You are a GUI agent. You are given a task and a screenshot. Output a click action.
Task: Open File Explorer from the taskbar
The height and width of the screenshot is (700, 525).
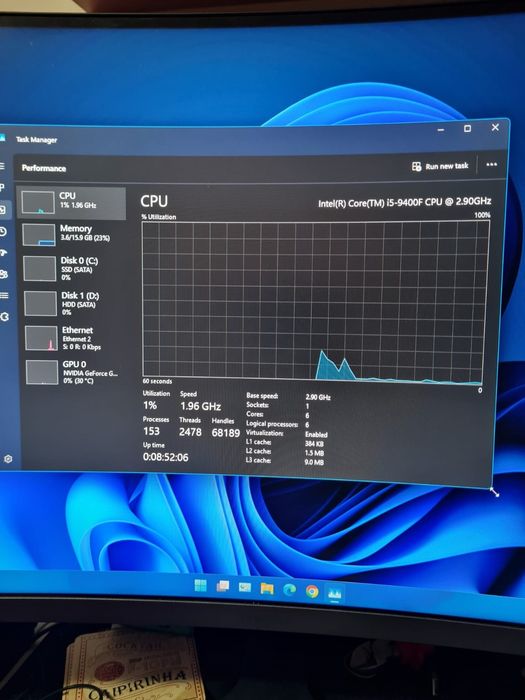(x=267, y=588)
